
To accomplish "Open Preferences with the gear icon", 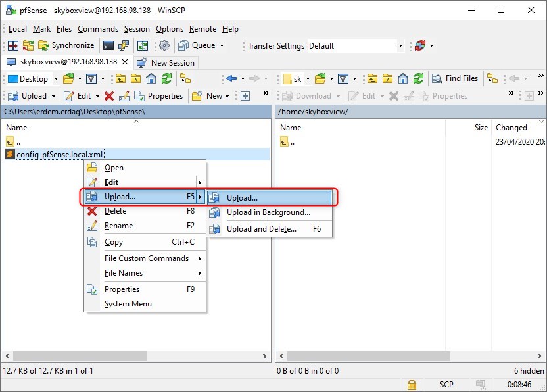I will [x=164, y=45].
